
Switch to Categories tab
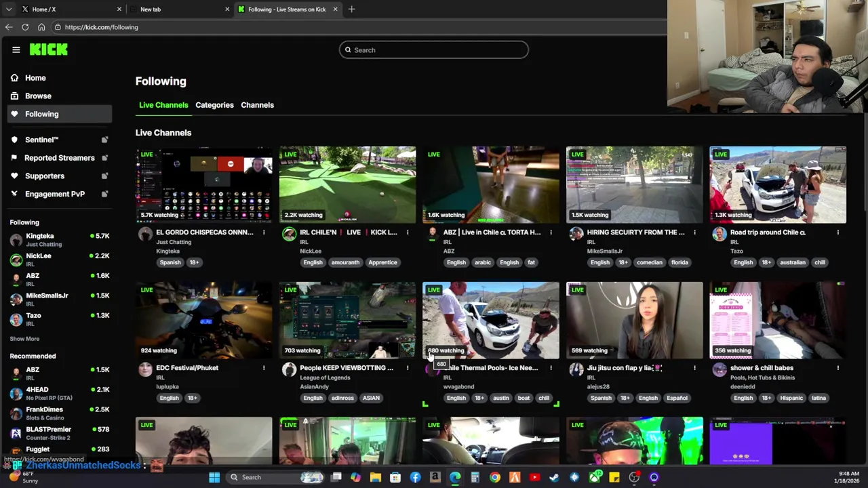pyautogui.click(x=214, y=105)
